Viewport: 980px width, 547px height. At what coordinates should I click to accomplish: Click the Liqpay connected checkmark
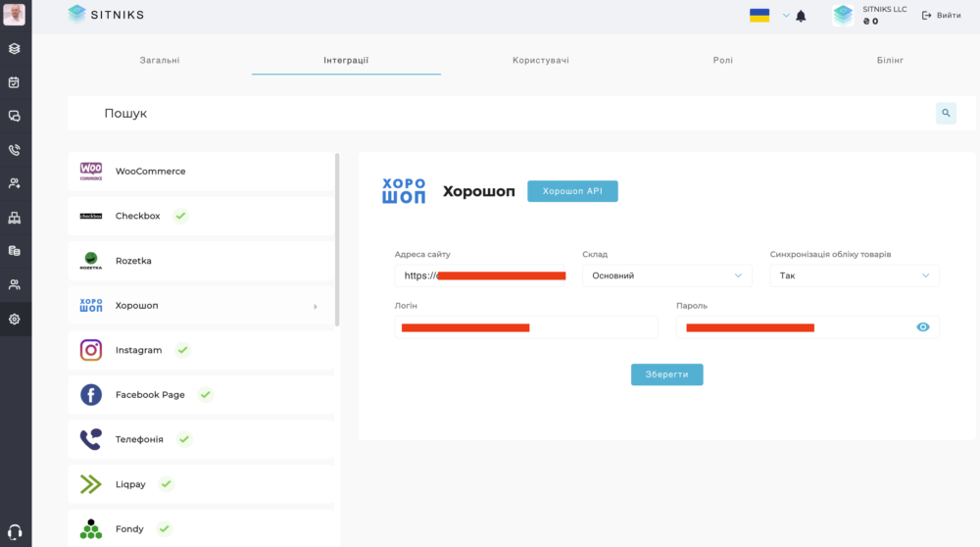tap(167, 484)
